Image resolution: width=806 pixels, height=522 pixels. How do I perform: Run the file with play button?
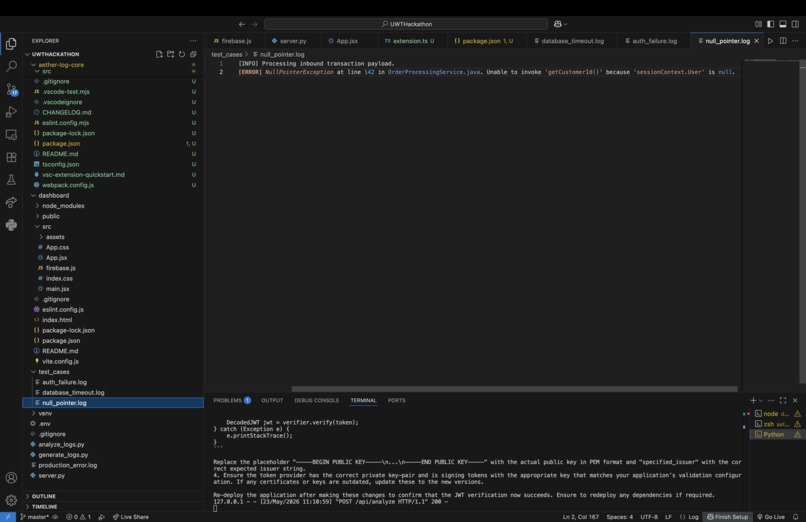tap(770, 41)
